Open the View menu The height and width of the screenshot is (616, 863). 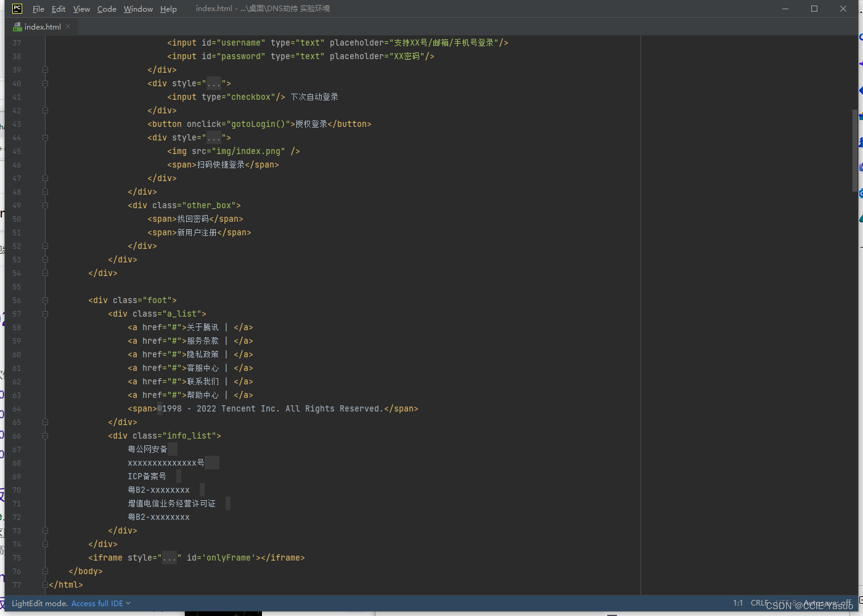coord(81,9)
